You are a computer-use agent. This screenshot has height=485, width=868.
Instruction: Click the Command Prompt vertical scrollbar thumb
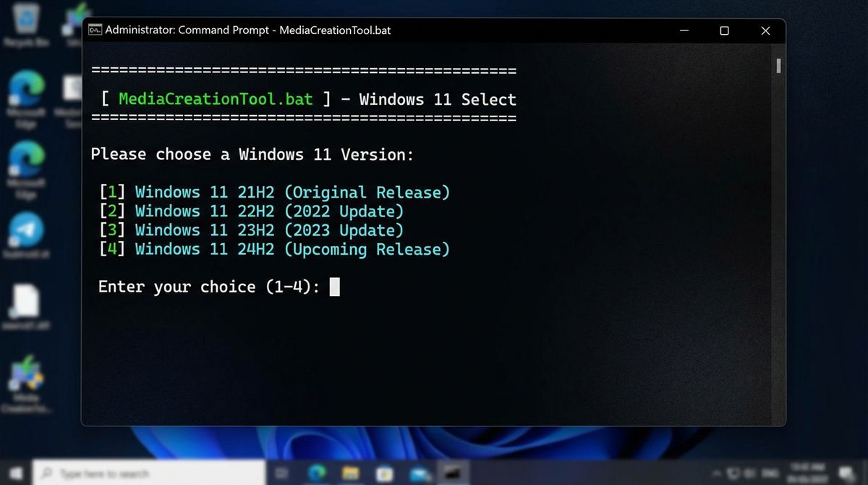coord(778,66)
